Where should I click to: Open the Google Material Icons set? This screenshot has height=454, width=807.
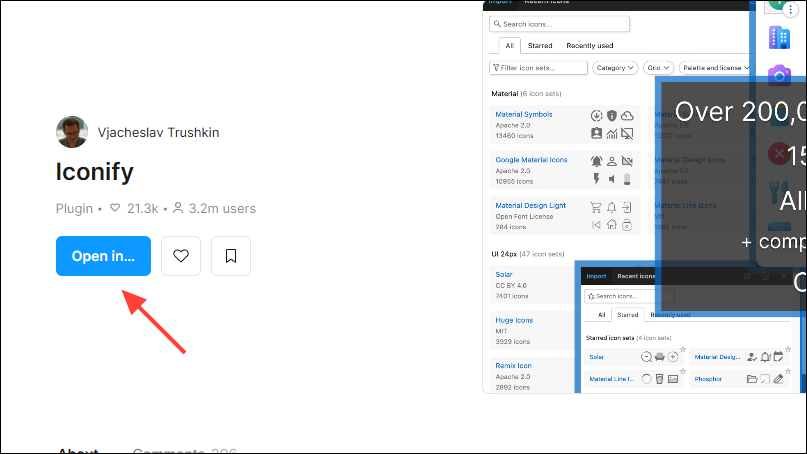531,160
